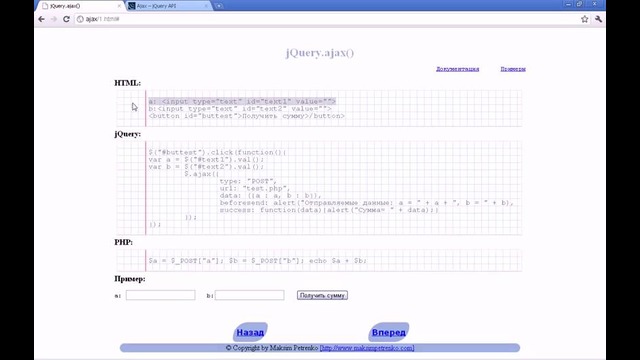Click the url: "test.php" code line
The image size is (640, 360).
[x=255, y=188]
